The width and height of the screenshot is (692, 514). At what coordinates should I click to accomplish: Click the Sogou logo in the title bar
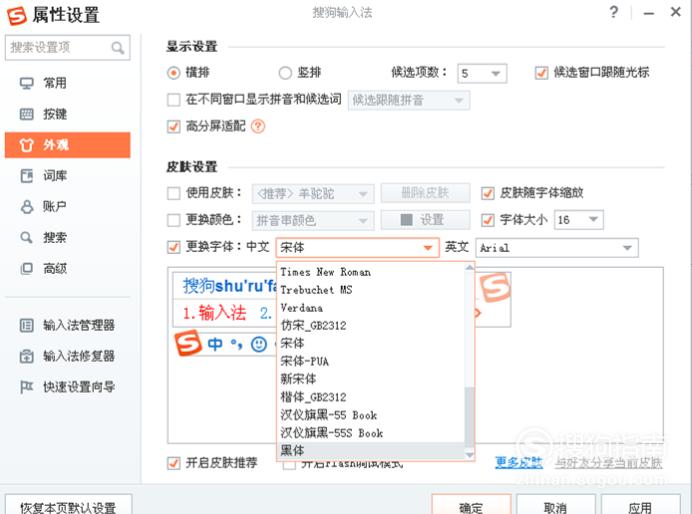coord(17,15)
